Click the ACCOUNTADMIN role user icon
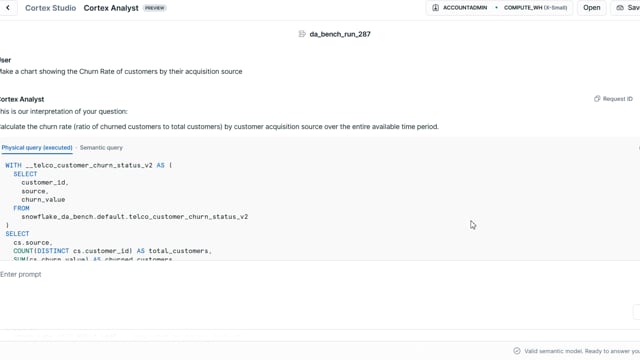640x360 pixels. pos(436,8)
